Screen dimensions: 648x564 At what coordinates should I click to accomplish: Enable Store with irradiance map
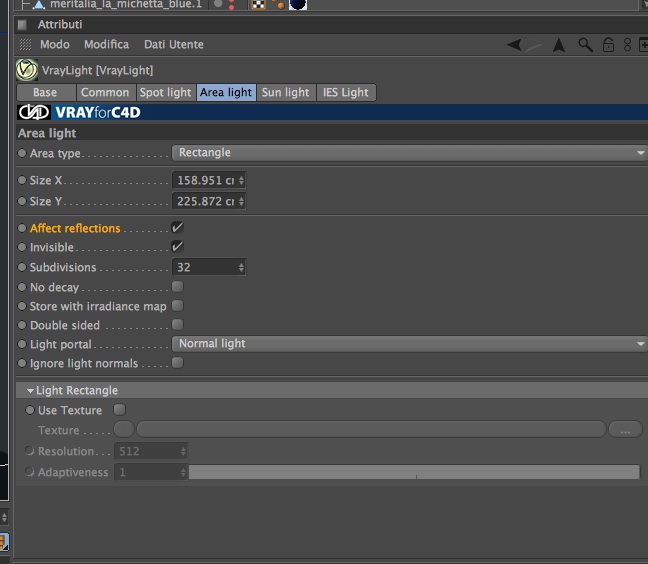coord(177,305)
